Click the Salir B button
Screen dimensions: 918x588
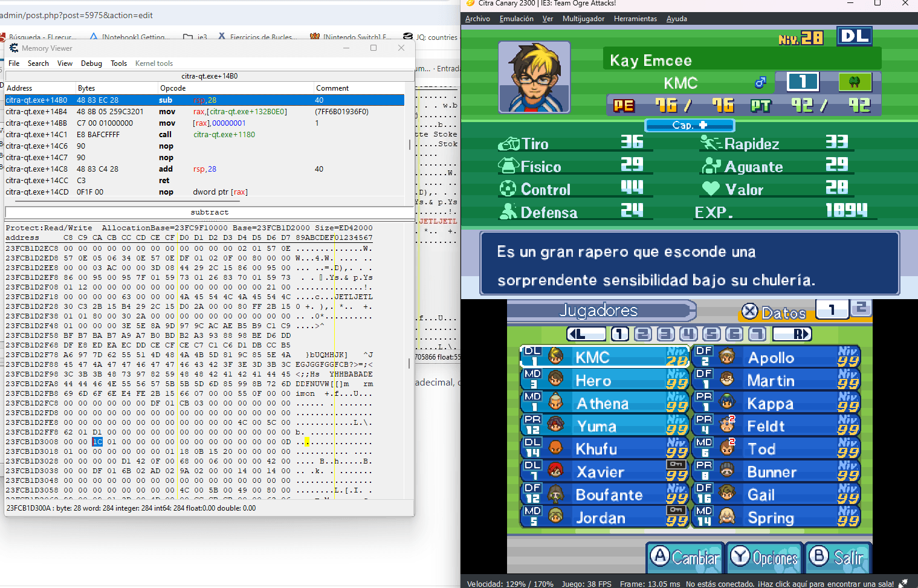tap(837, 557)
